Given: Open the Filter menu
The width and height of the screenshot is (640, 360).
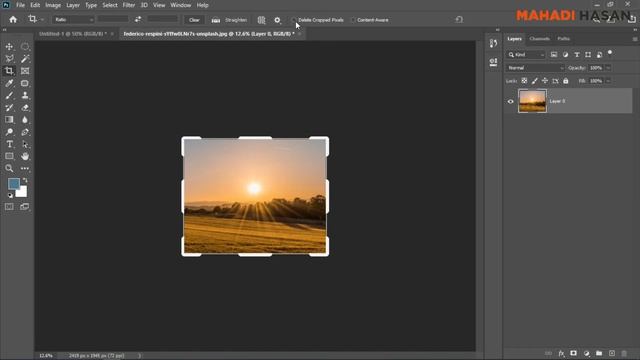Looking at the screenshot, I should click(x=129, y=5).
